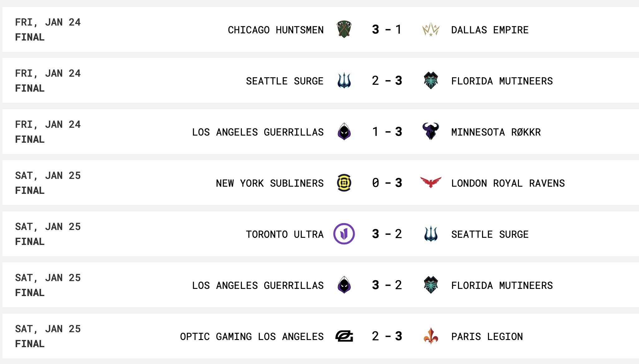This screenshot has height=364, width=639.
Task: Click the Dallas Empire crown logo
Action: (x=431, y=30)
